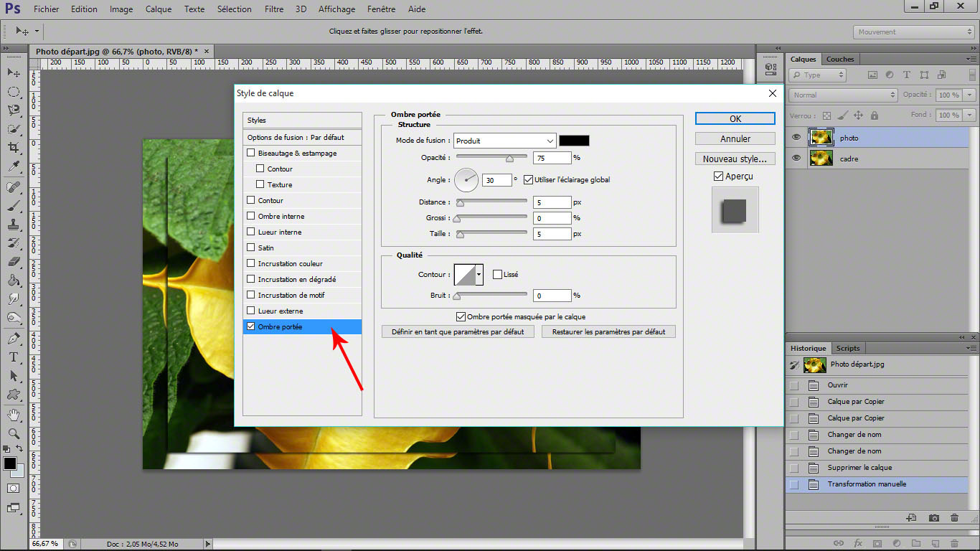Confirm the dialog with OK
980x551 pixels.
pos(735,118)
